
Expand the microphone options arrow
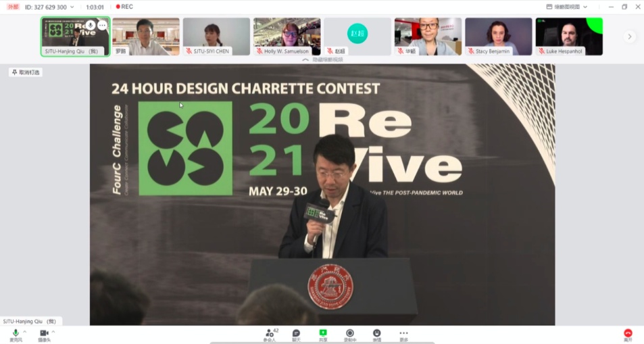(x=25, y=332)
